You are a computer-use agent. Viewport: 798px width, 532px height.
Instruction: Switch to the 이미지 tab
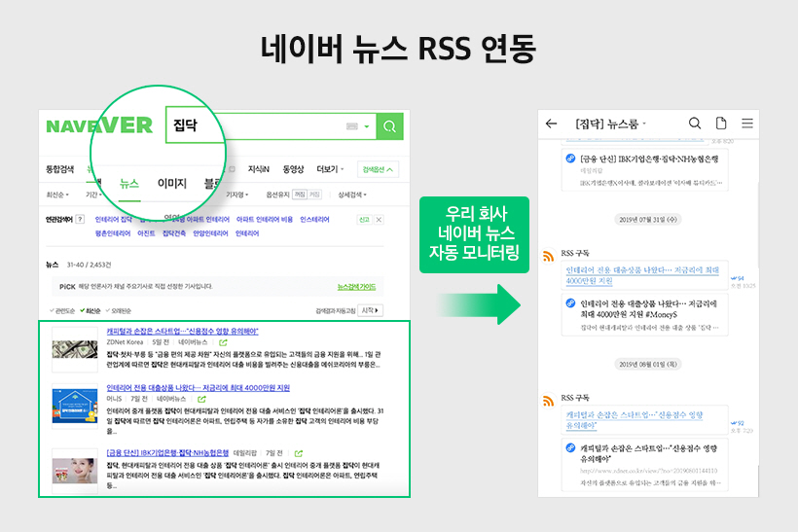[172, 183]
